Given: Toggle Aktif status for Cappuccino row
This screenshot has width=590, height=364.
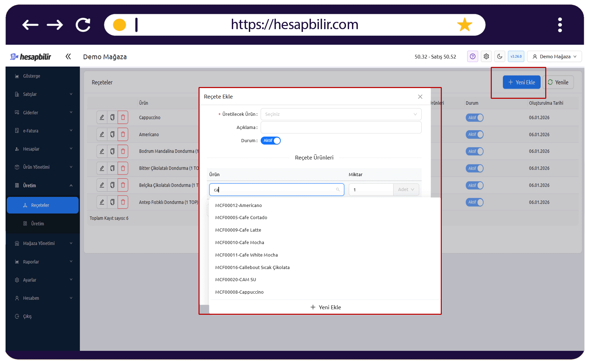Looking at the screenshot, I should tap(474, 118).
